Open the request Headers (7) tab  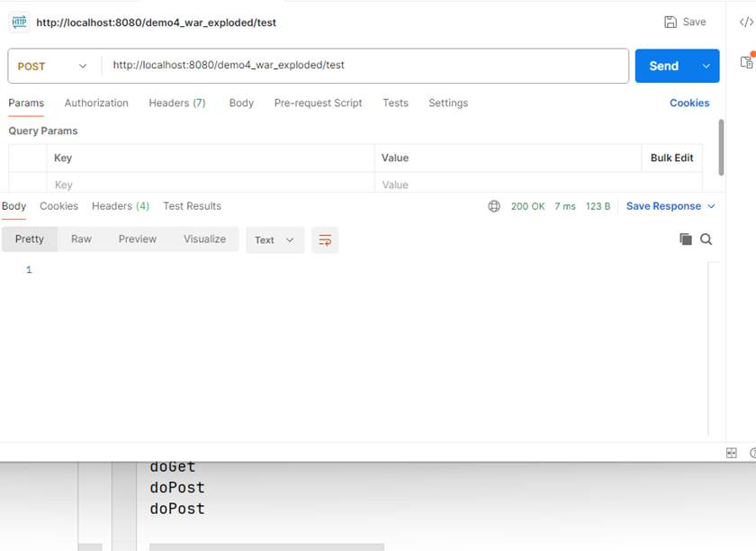click(x=177, y=103)
